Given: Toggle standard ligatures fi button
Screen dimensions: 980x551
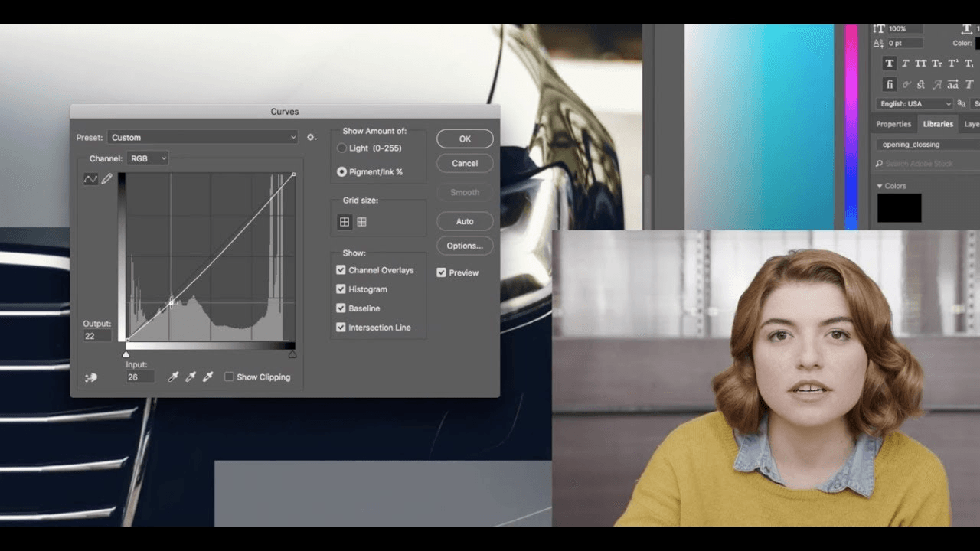Looking at the screenshot, I should pyautogui.click(x=890, y=84).
